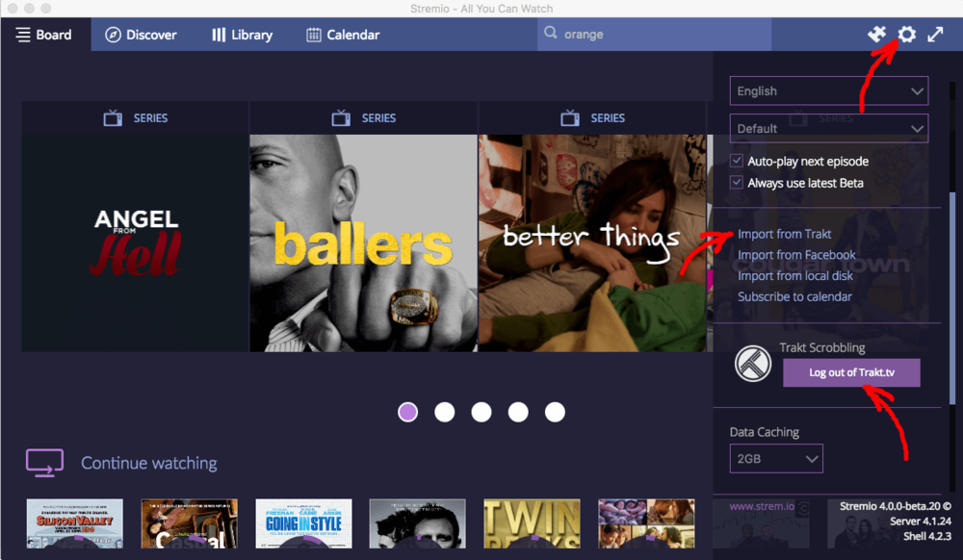Select the fifth carousel dot
This screenshot has height=560, width=963.
556,412
